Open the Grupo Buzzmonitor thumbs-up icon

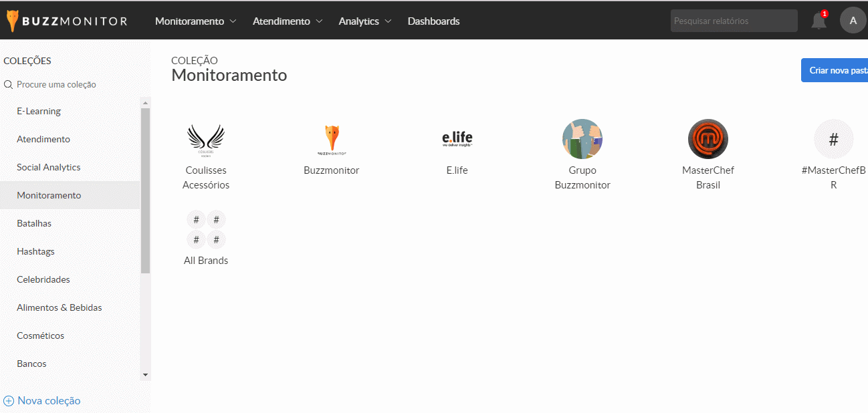click(582, 139)
